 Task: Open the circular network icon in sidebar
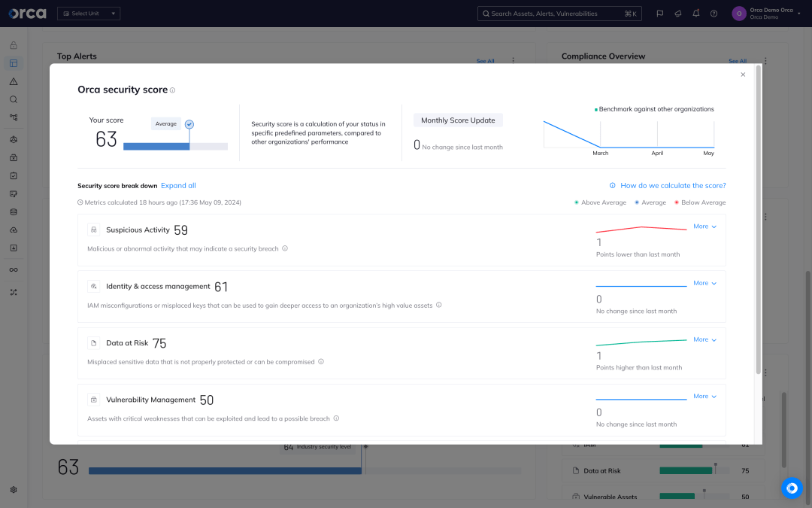tap(14, 139)
